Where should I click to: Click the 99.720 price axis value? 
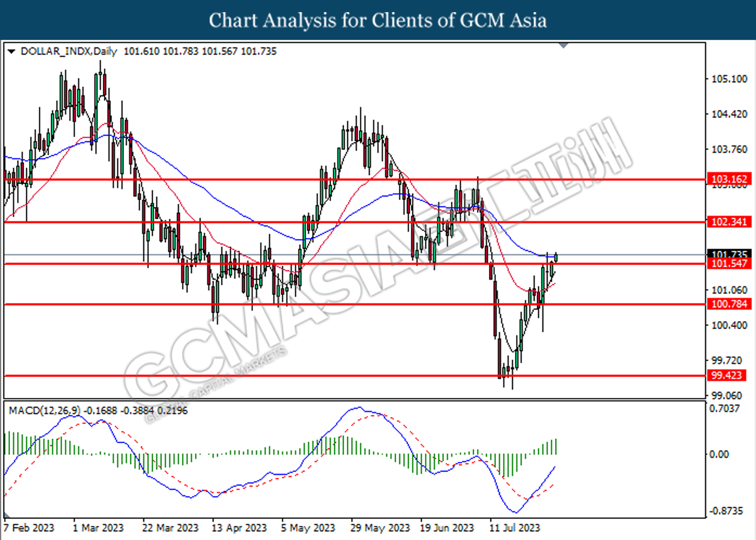[x=727, y=361]
